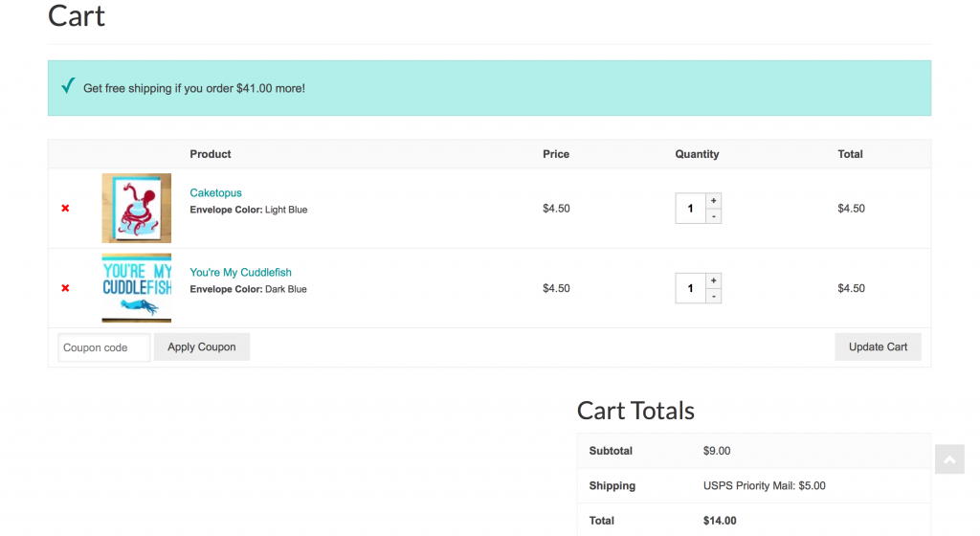The height and width of the screenshot is (536, 980).
Task: Click the Cuddlefish row total $4.50
Action: pos(851,288)
